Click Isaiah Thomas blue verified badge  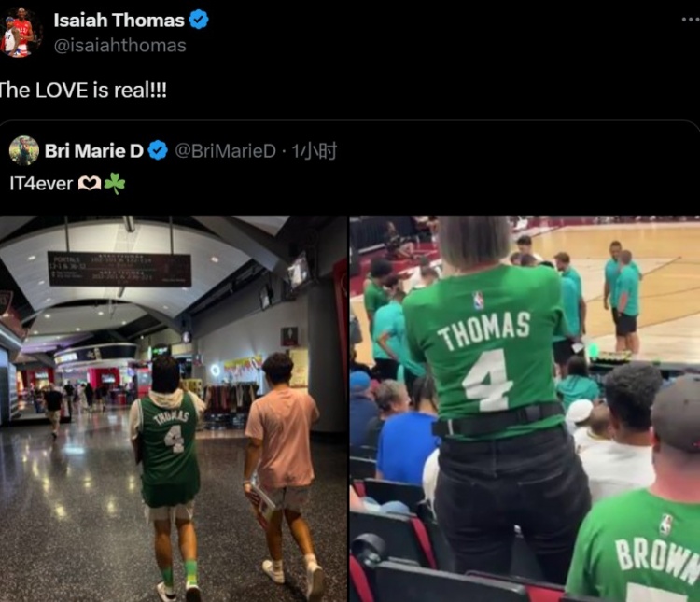click(198, 21)
